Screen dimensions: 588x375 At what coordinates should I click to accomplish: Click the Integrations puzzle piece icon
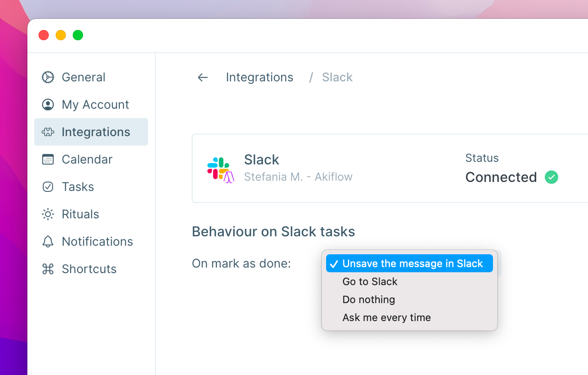tap(48, 132)
